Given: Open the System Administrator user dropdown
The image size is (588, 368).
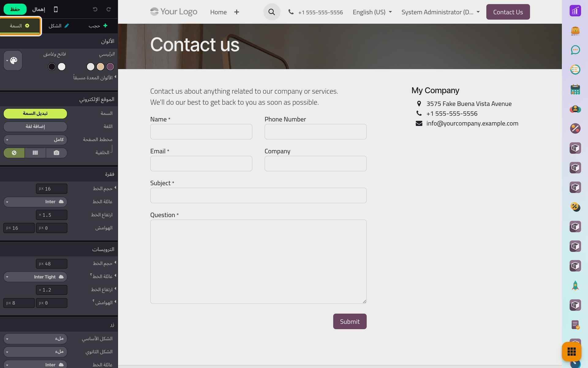Looking at the screenshot, I should (440, 12).
